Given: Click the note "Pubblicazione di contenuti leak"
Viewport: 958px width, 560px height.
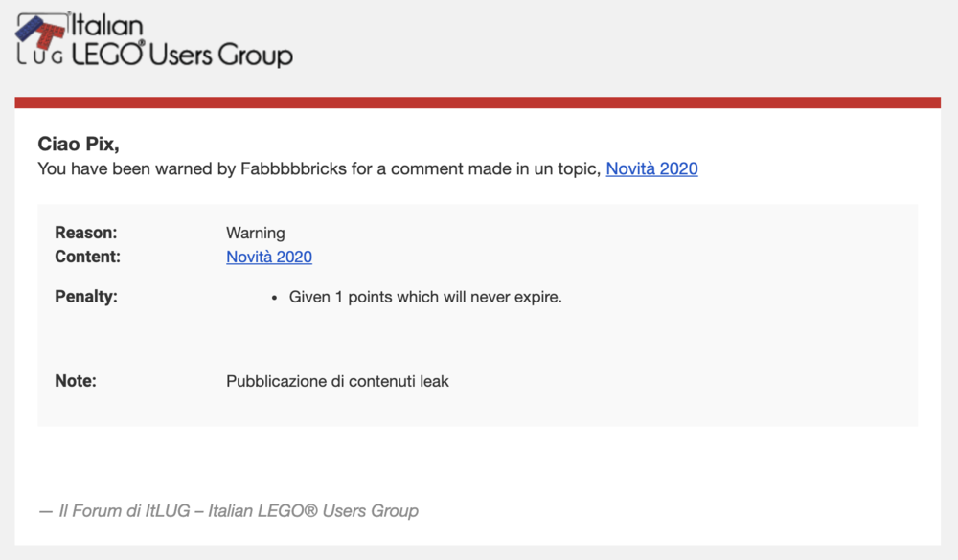Looking at the screenshot, I should click(337, 381).
